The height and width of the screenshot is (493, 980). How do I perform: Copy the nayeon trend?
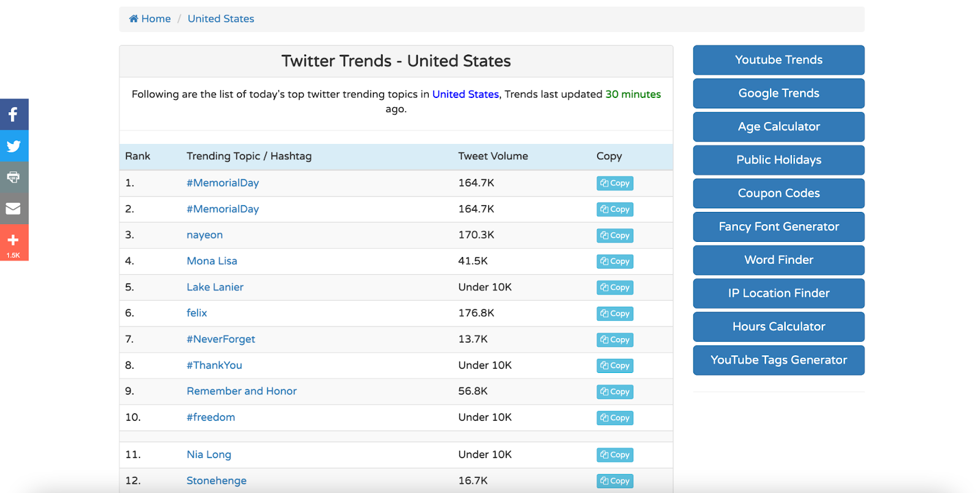[615, 235]
